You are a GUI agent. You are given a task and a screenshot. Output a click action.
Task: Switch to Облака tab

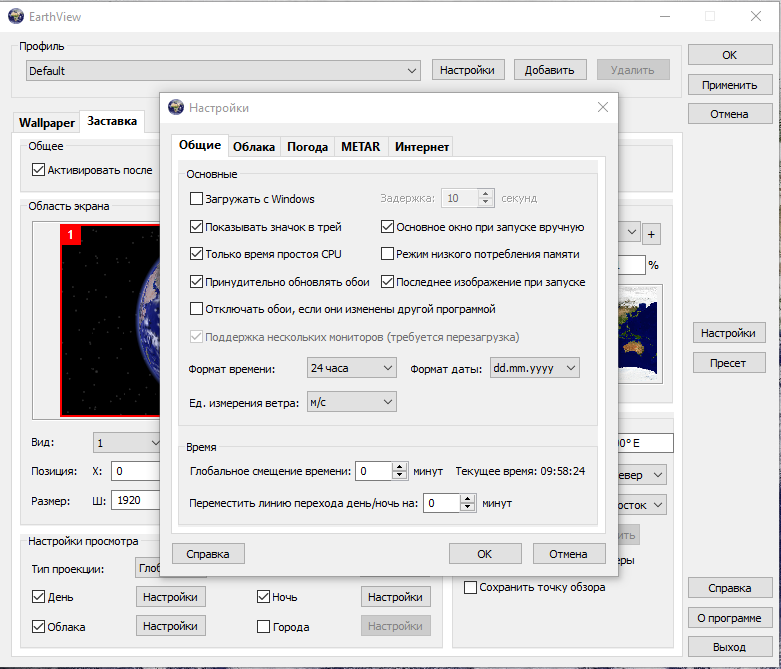click(x=254, y=147)
